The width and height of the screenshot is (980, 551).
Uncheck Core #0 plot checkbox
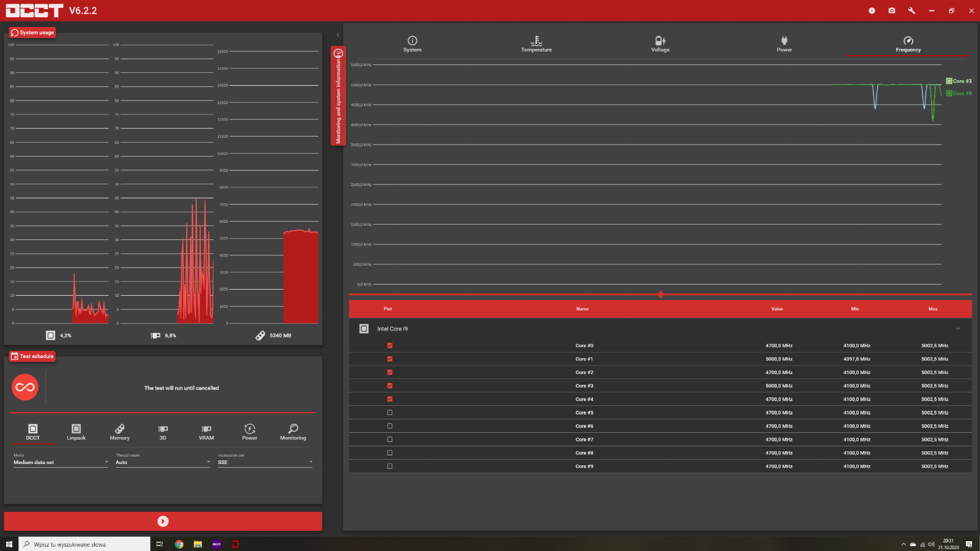tap(390, 345)
